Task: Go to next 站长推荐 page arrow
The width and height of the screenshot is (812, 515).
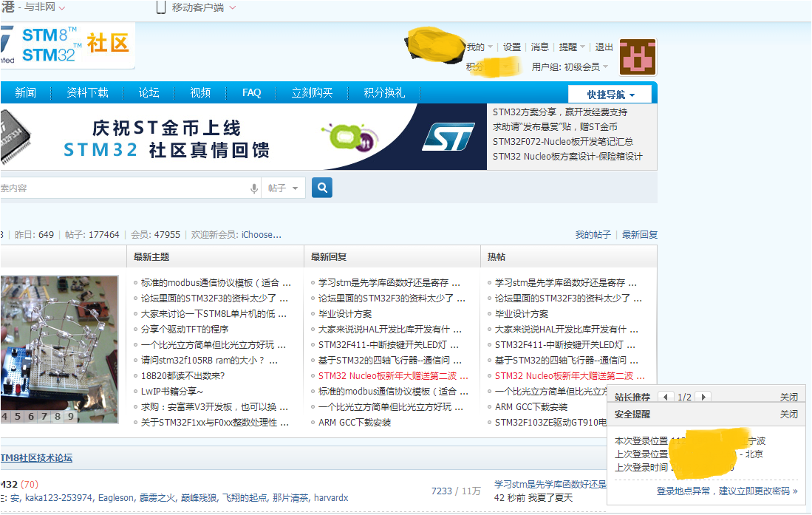Action: click(x=703, y=397)
